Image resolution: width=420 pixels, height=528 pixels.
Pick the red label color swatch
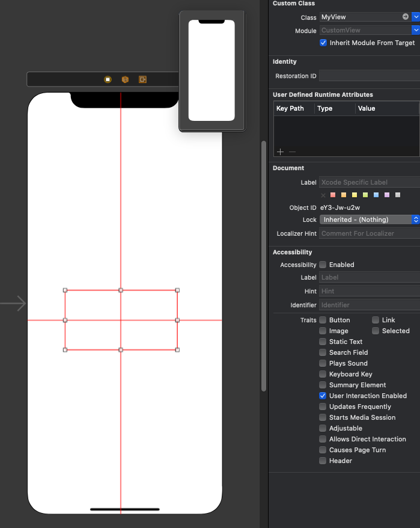pyautogui.click(x=333, y=195)
